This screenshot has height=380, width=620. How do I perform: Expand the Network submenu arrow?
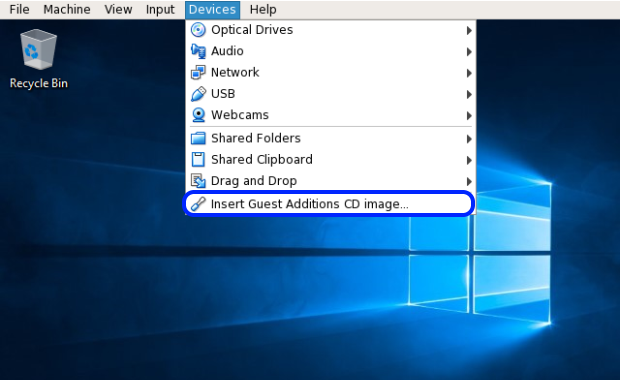click(469, 73)
